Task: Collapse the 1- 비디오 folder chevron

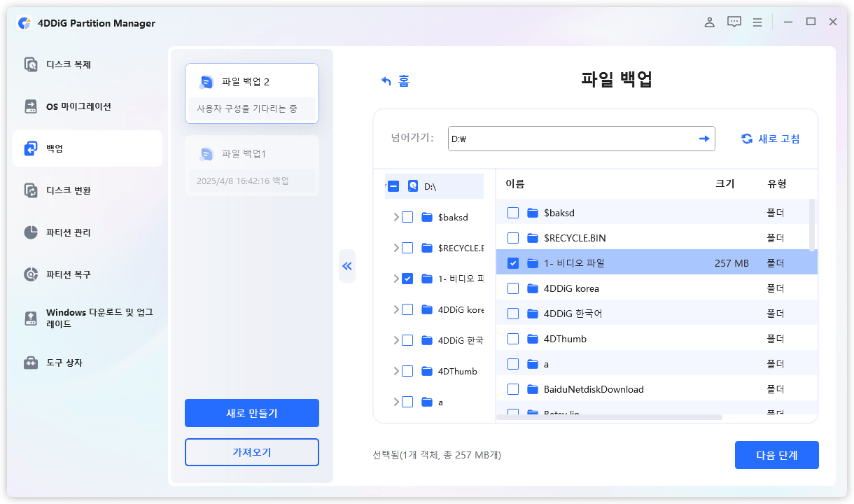Action: (x=395, y=278)
